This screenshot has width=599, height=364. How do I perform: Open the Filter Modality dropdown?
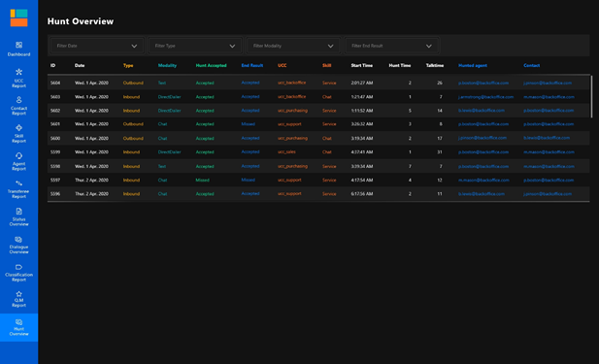(292, 46)
